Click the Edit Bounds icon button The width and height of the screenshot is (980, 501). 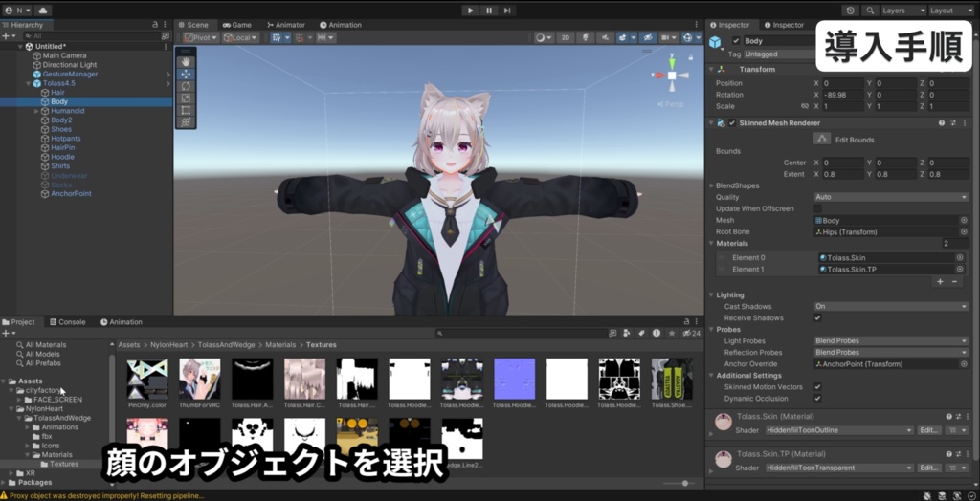click(x=822, y=139)
